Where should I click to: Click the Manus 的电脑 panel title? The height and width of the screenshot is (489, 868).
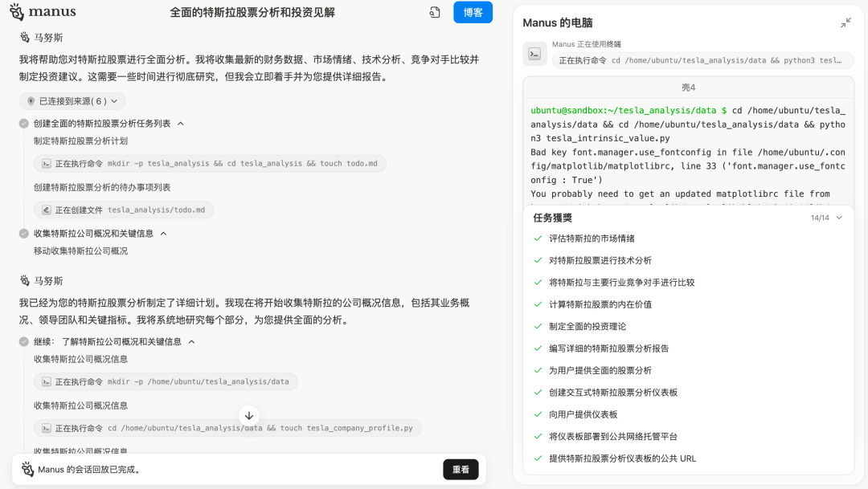(x=558, y=22)
